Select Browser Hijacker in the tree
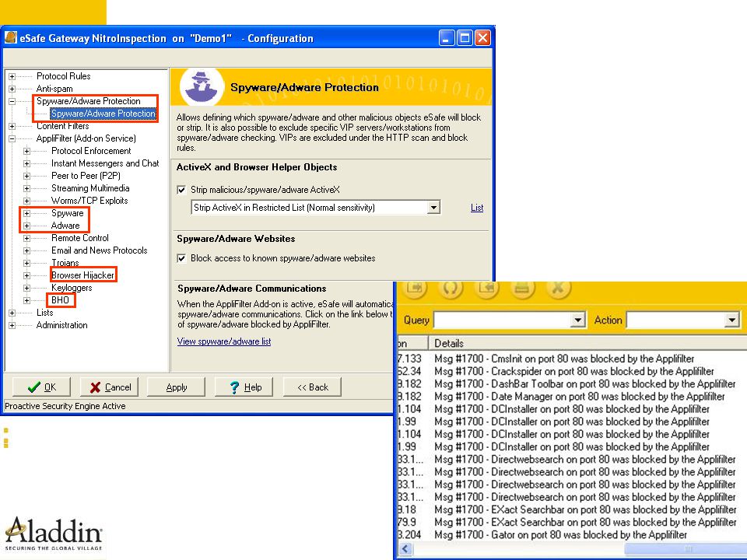 83,275
